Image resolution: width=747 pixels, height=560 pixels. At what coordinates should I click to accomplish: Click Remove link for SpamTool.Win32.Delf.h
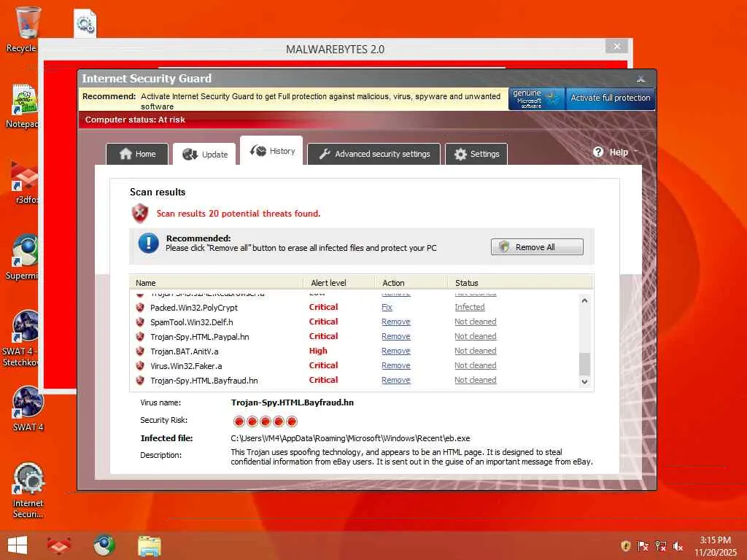click(396, 322)
